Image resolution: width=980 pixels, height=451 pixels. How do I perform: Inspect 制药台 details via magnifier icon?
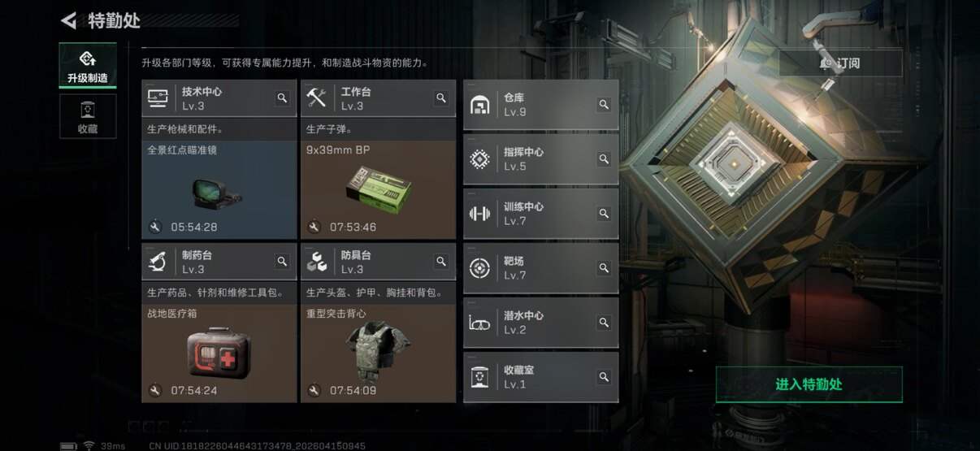[x=282, y=262]
